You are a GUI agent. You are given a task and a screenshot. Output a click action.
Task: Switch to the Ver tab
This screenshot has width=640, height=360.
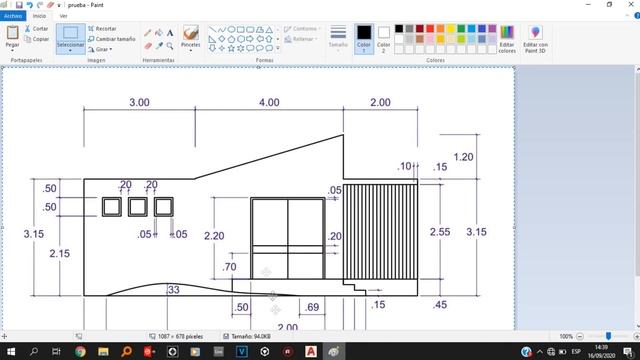[x=63, y=16]
